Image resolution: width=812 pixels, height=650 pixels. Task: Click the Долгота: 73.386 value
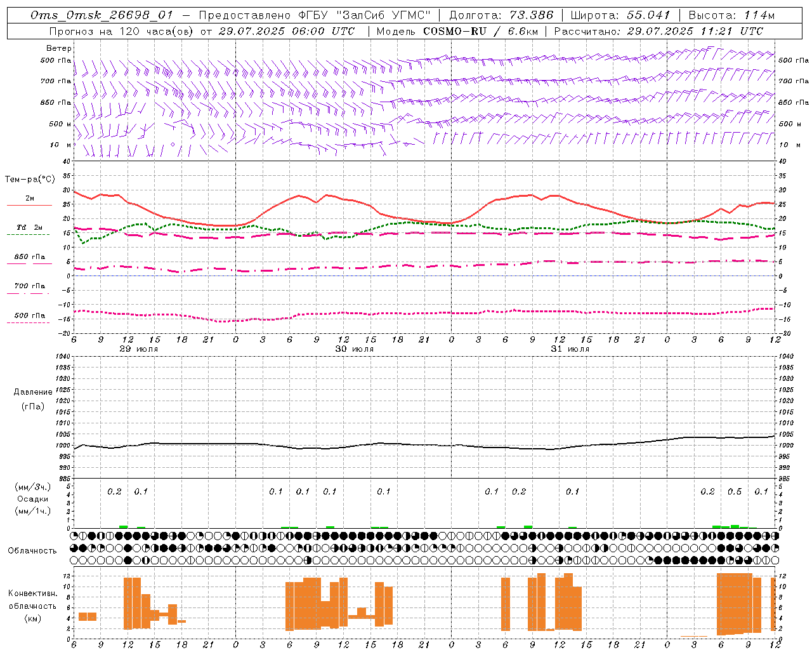click(501, 15)
